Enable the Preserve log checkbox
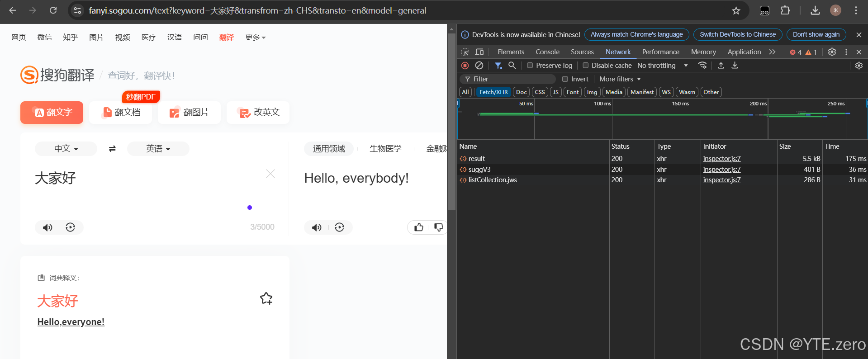Image resolution: width=868 pixels, height=359 pixels. click(530, 66)
